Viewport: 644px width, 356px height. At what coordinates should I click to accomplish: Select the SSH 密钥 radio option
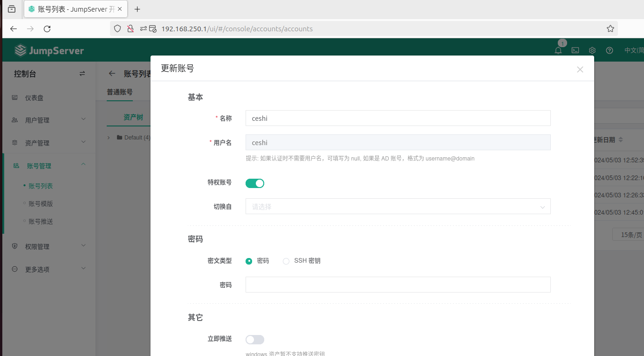286,261
